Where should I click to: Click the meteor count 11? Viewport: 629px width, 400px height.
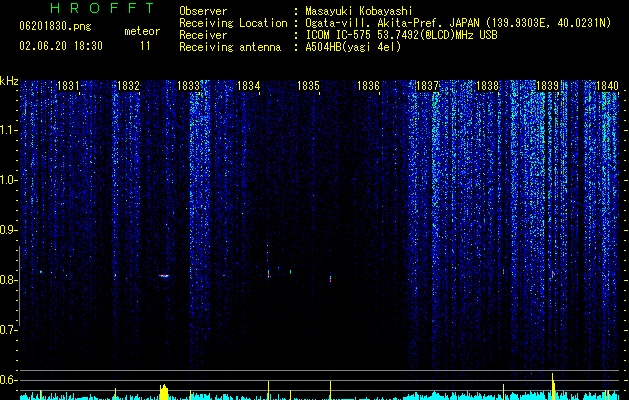[145, 46]
